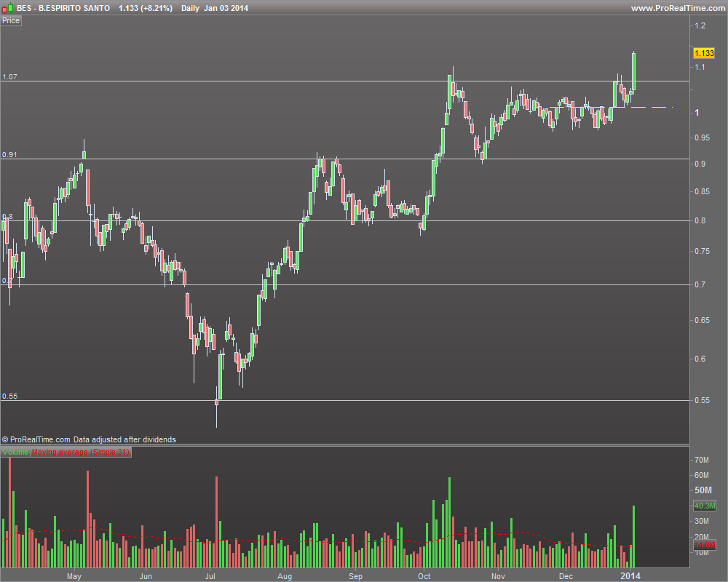Click the yellow 1.133 current price tag

[x=704, y=53]
